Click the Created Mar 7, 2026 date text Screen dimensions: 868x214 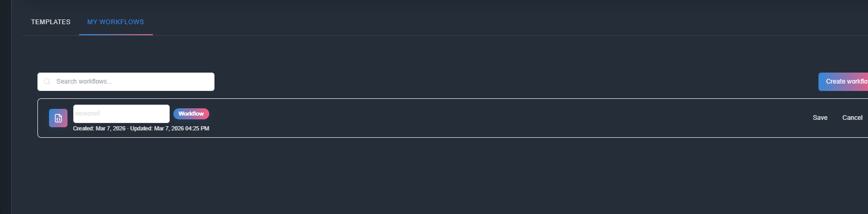100,128
